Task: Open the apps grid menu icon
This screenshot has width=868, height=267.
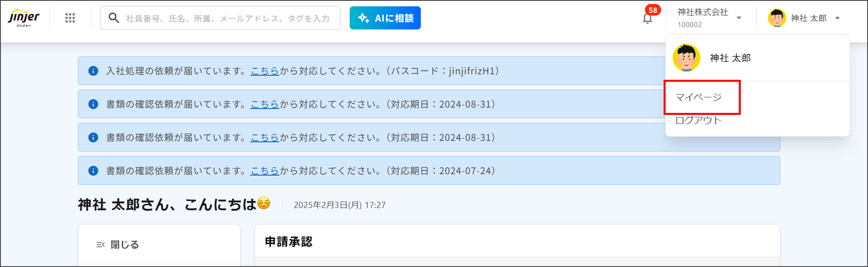Action: pos(70,18)
